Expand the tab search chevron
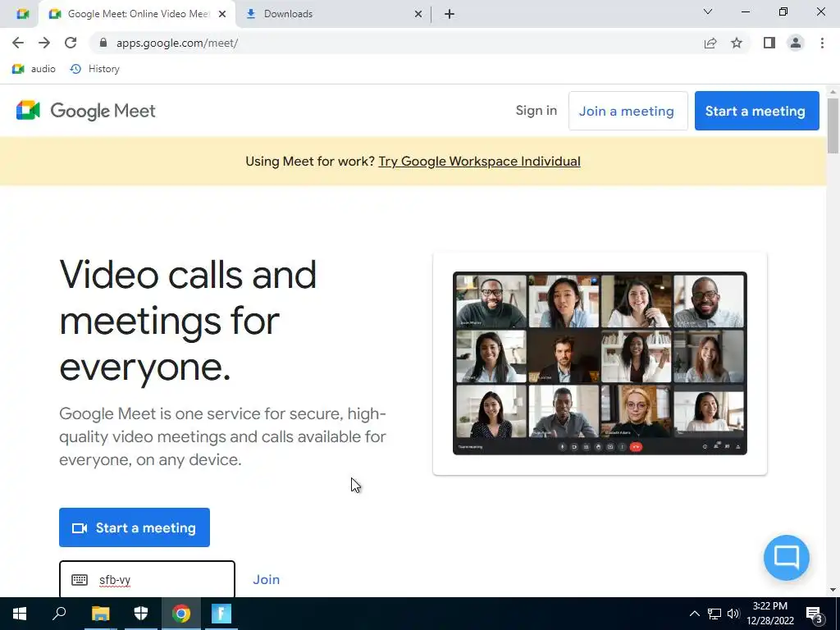This screenshot has width=840, height=630. [x=708, y=11]
